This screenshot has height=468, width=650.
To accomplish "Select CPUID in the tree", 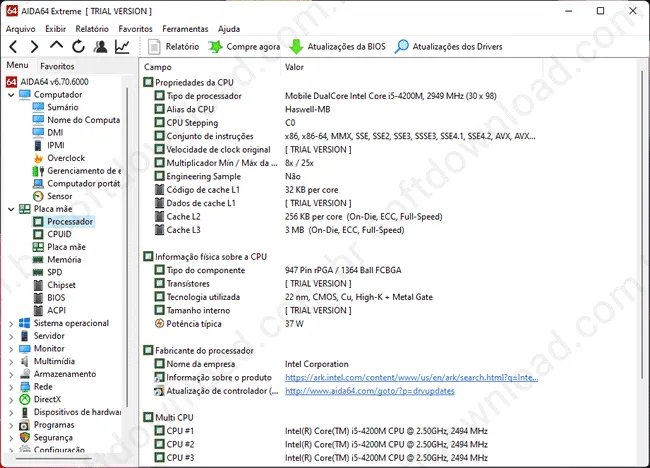I will [x=59, y=235].
